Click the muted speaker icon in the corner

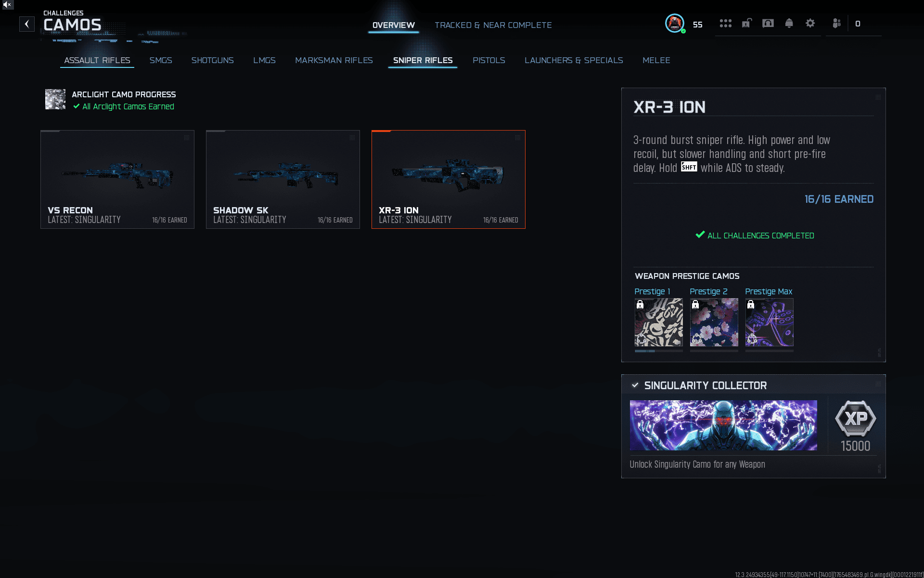pyautogui.click(x=7, y=5)
